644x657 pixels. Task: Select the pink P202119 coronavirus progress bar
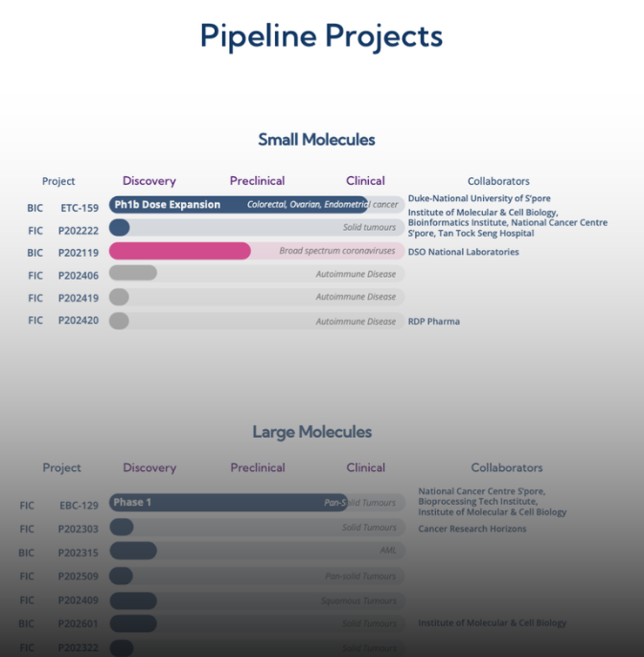coord(179,252)
